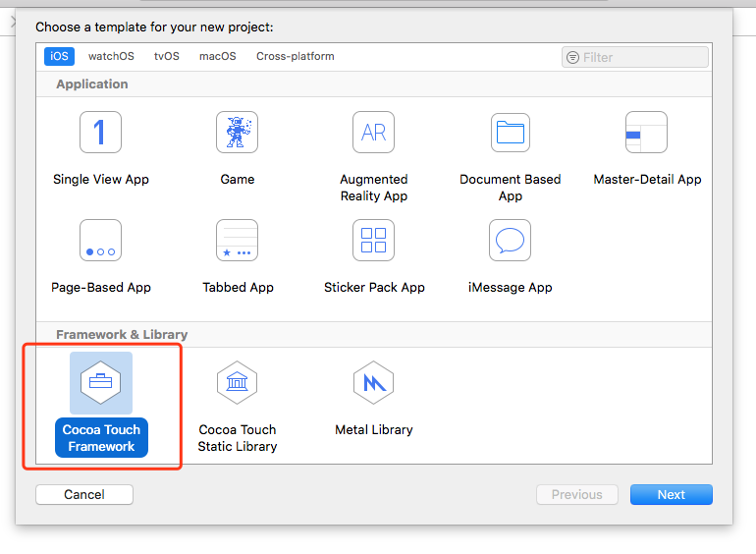Screen dimensions: 756x554
Task: Click the 'Augmented Reality App' label
Action: point(374,188)
